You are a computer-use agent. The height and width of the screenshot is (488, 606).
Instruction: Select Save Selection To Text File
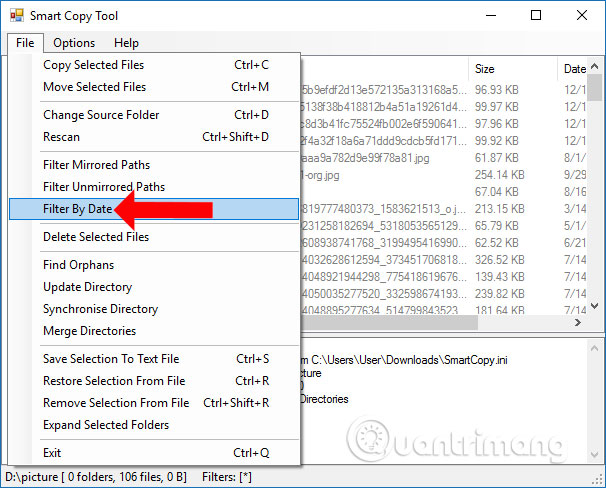pyautogui.click(x=111, y=359)
